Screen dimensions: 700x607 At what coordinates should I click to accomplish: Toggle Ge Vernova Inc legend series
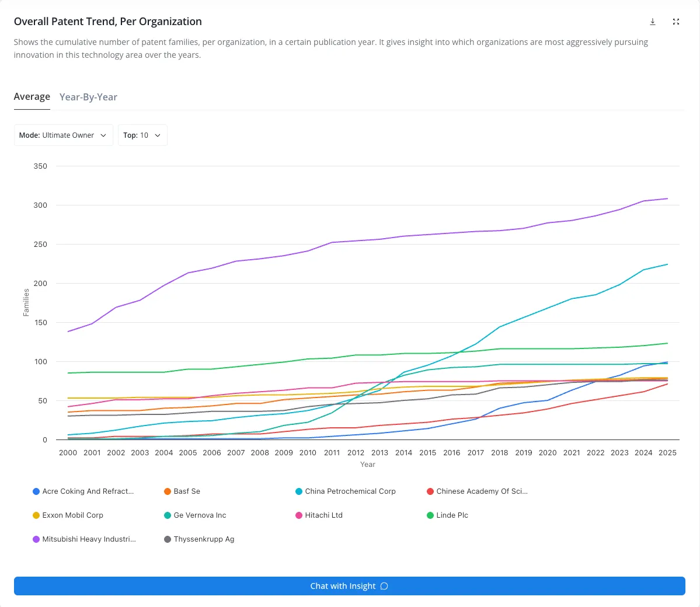click(195, 515)
